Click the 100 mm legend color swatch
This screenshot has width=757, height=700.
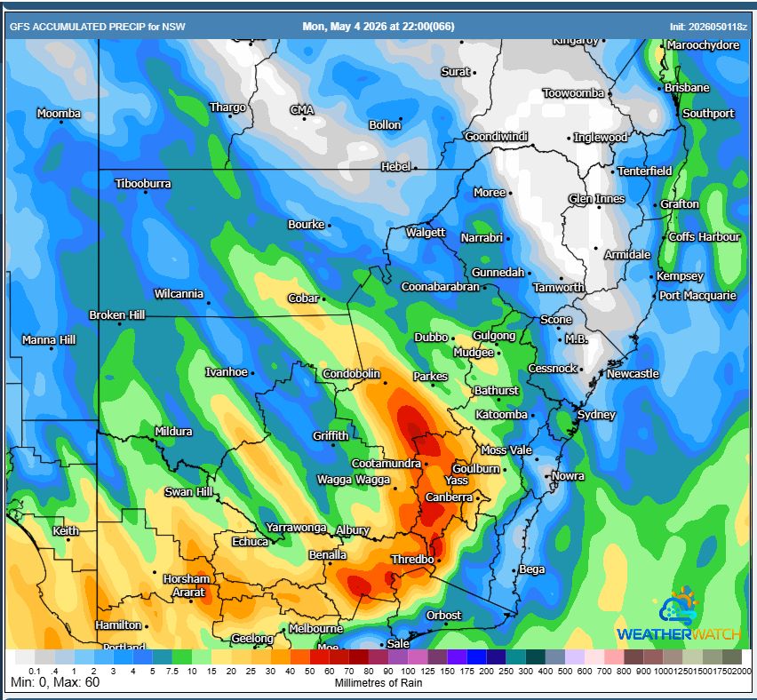tap(418, 657)
